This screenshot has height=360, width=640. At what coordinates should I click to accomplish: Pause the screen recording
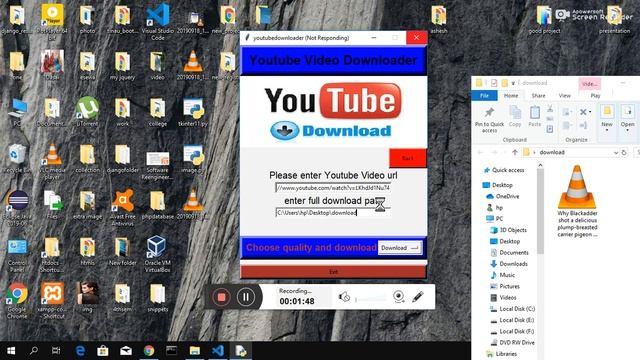click(246, 297)
